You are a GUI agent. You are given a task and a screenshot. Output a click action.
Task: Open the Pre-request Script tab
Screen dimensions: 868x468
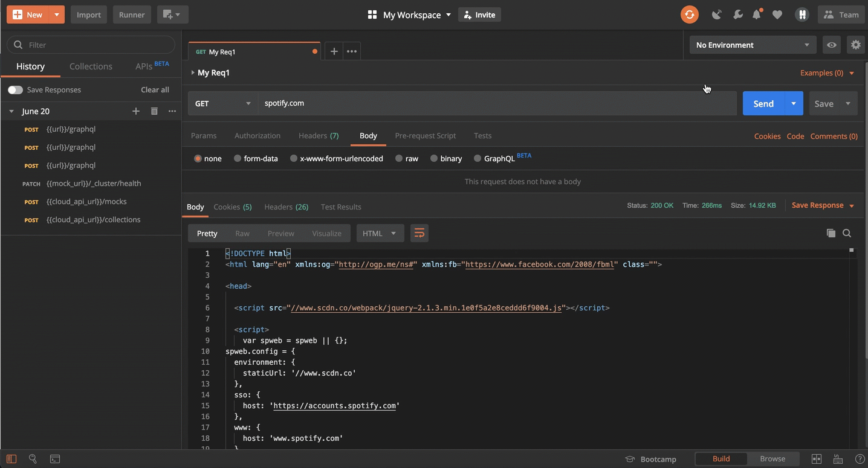click(x=426, y=136)
